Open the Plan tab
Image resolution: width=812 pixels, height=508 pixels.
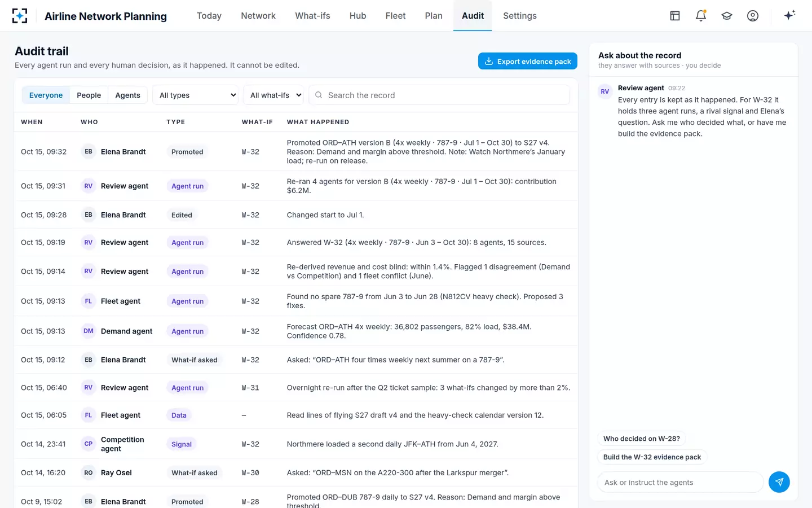tap(434, 16)
